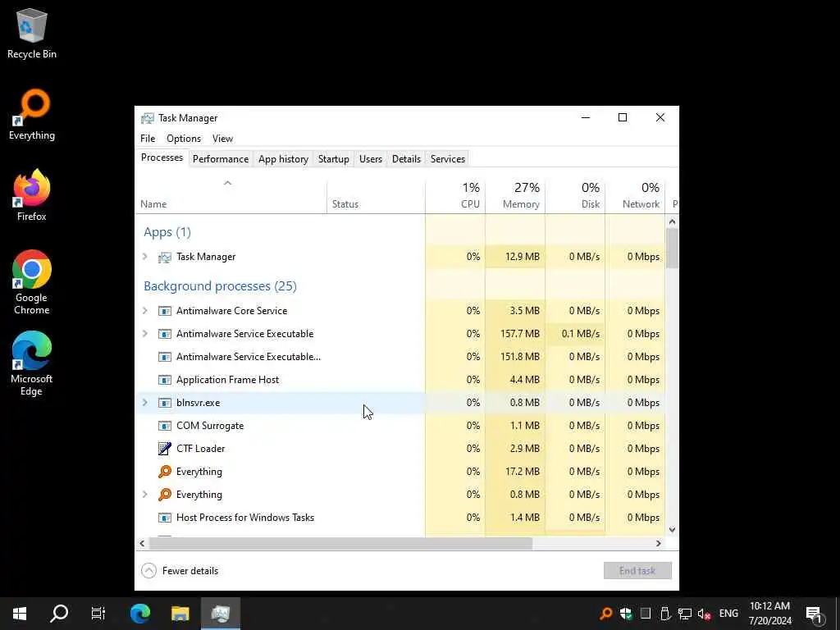The width and height of the screenshot is (840, 630).
Task: Switch to the Startup tab
Action: [x=333, y=159]
